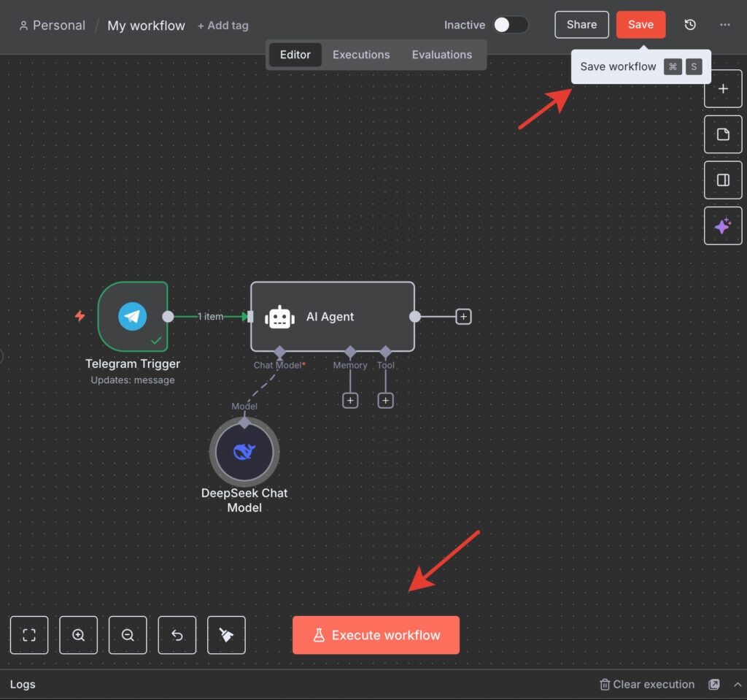This screenshot has height=700, width=747.
Task: Zoom in on the canvas
Action: (x=79, y=635)
